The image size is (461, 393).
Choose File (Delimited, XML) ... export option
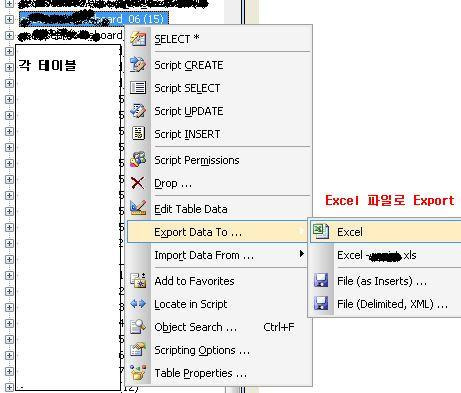pyautogui.click(x=385, y=304)
